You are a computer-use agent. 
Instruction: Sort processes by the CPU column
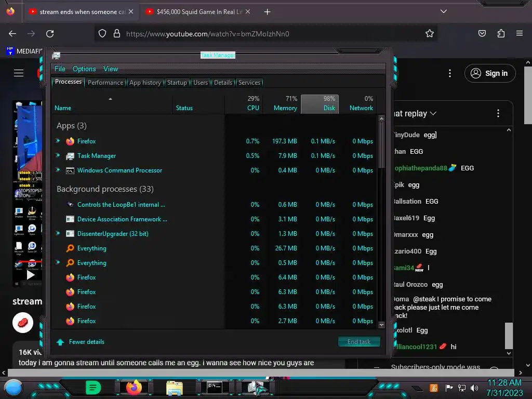tap(244, 104)
